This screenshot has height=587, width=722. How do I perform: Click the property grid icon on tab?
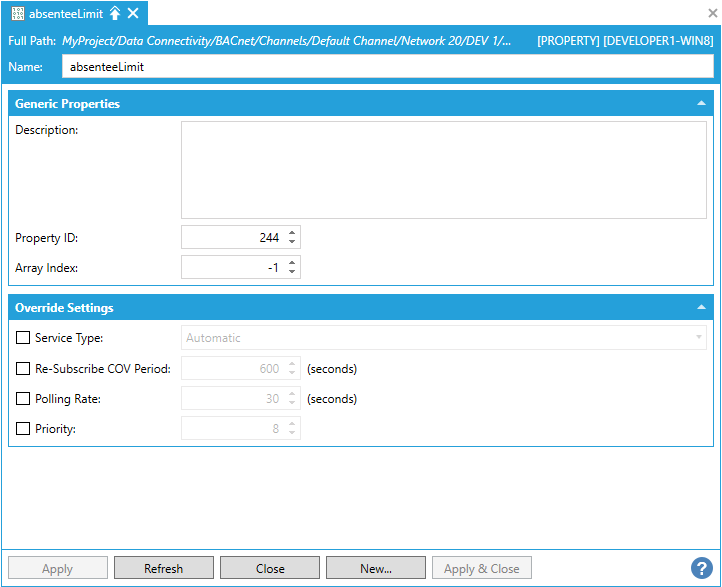tap(18, 13)
